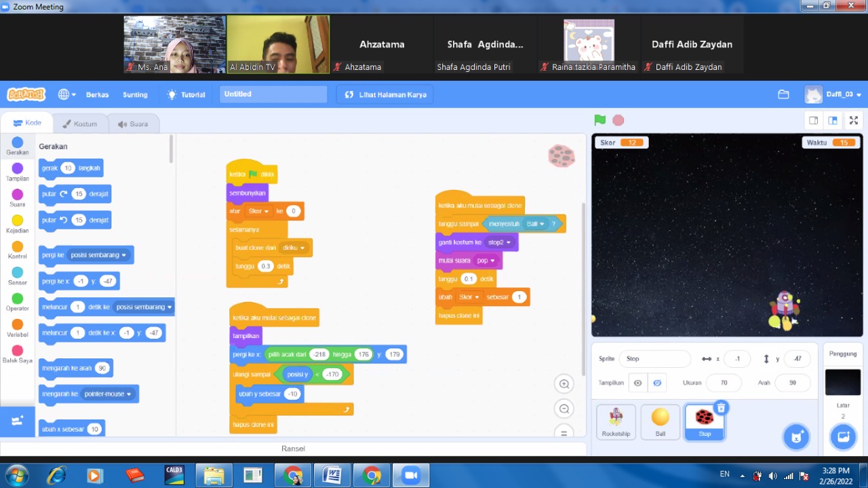Click the green flag to run project

point(600,120)
